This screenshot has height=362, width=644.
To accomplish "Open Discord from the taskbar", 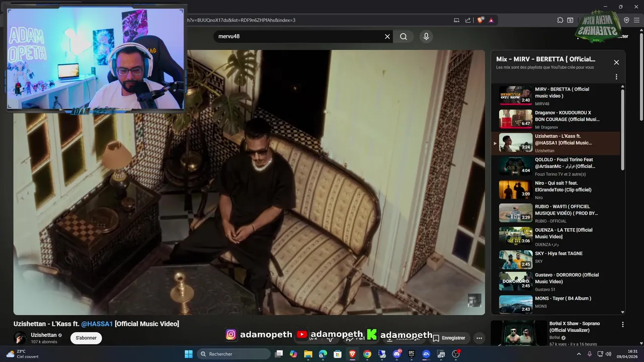I will click(x=397, y=354).
